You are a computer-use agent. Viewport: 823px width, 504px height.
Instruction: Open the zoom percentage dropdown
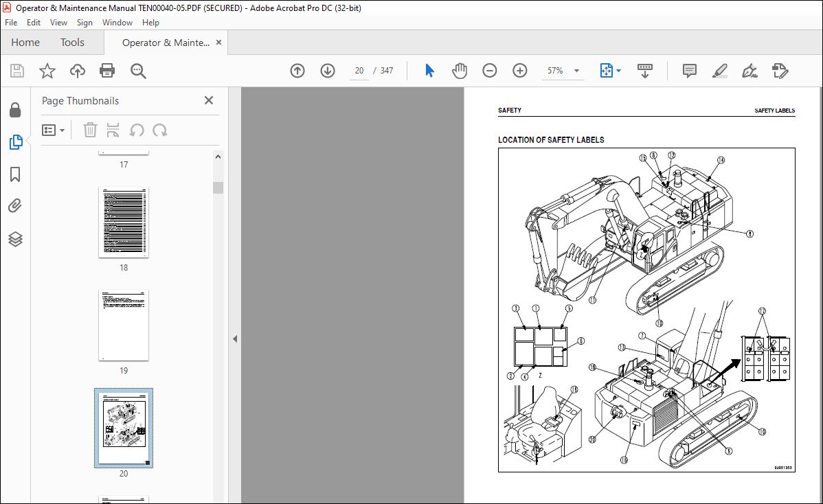577,71
